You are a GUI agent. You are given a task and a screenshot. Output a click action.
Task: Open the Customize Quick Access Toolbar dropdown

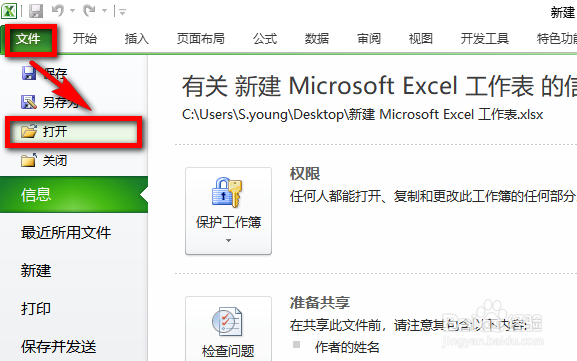[123, 12]
